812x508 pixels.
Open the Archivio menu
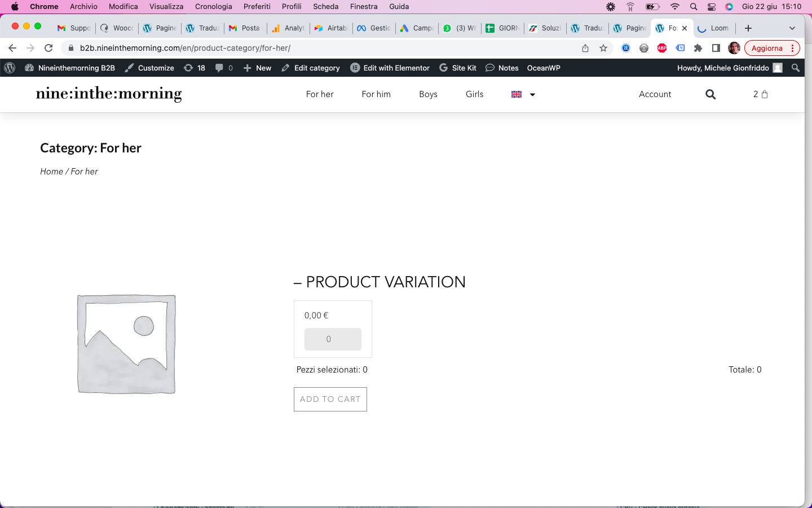pyautogui.click(x=83, y=7)
